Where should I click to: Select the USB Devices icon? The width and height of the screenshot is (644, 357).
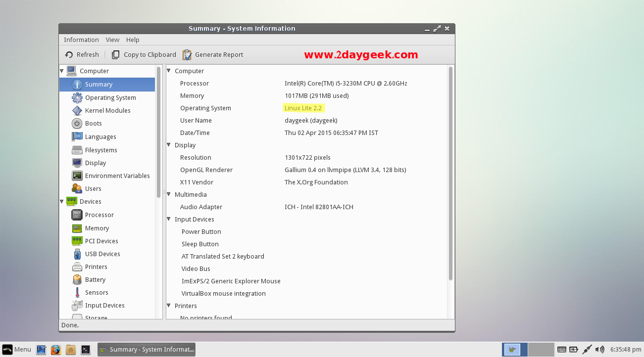77,254
